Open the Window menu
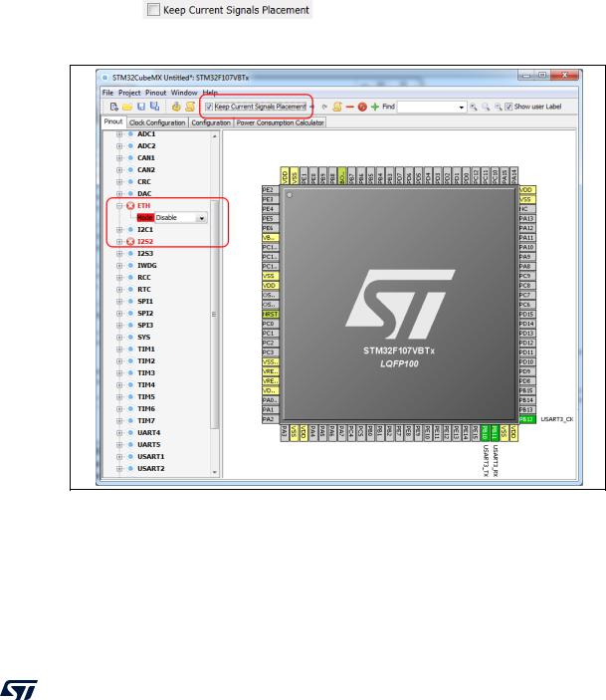The height and width of the screenshot is (700, 606). (184, 93)
